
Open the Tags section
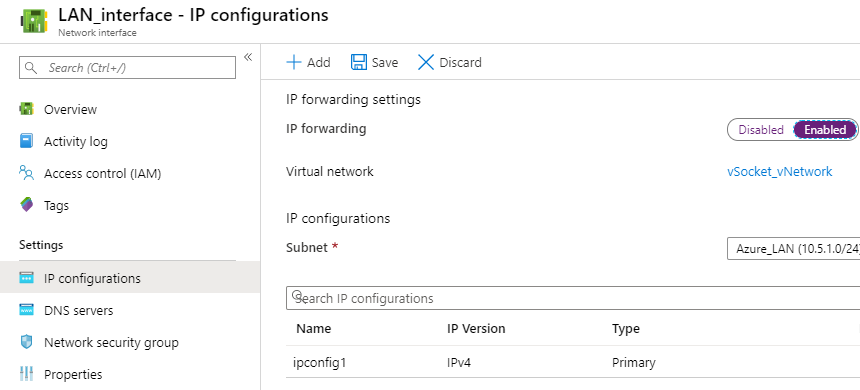coord(56,206)
